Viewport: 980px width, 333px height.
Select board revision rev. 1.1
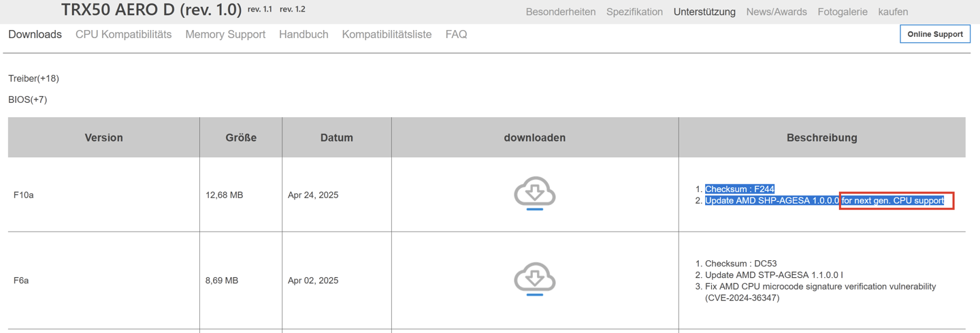[260, 10]
